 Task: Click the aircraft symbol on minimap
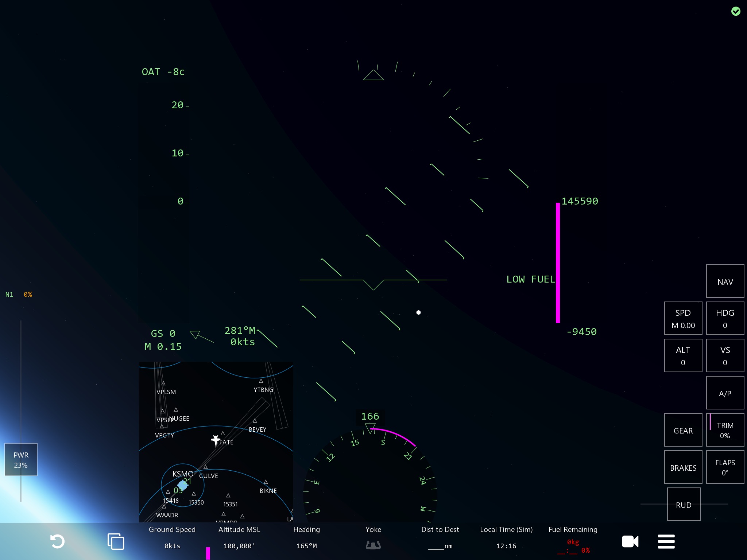click(x=216, y=440)
